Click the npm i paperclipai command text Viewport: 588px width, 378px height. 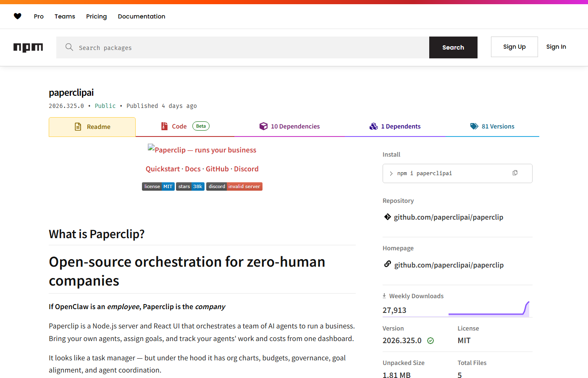click(425, 173)
